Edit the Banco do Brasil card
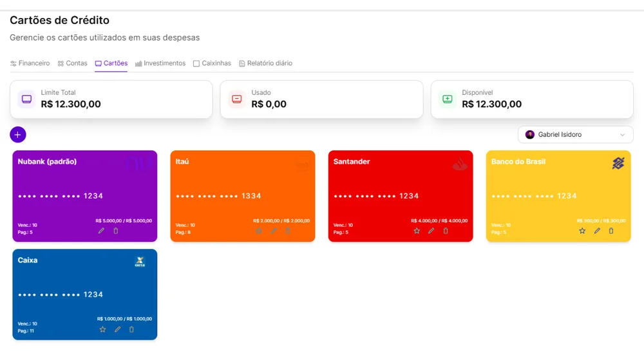 pos(597,231)
